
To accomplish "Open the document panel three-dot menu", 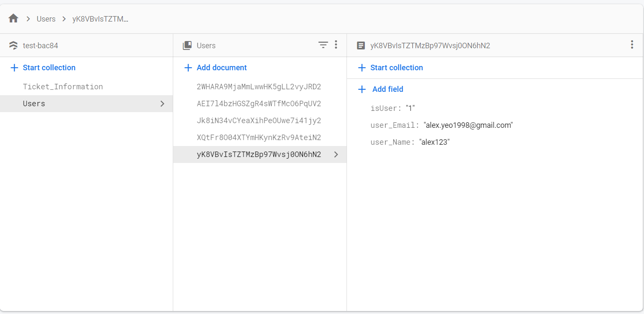I will 632,44.
